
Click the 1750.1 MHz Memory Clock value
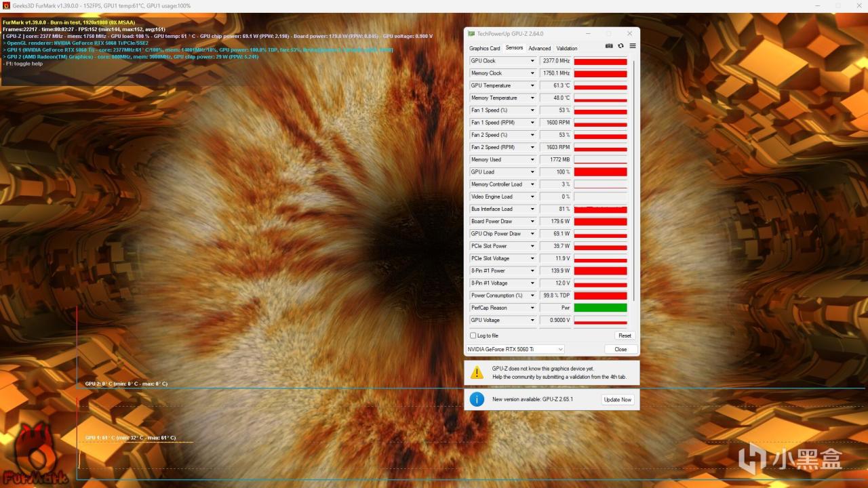(555, 73)
